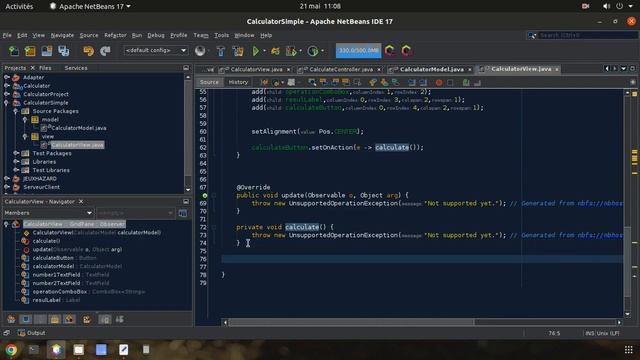Click the editor Find Selection magnifier icon
Image resolution: width=640 pixels, height=360 pixels.
pyautogui.click(x=312, y=82)
